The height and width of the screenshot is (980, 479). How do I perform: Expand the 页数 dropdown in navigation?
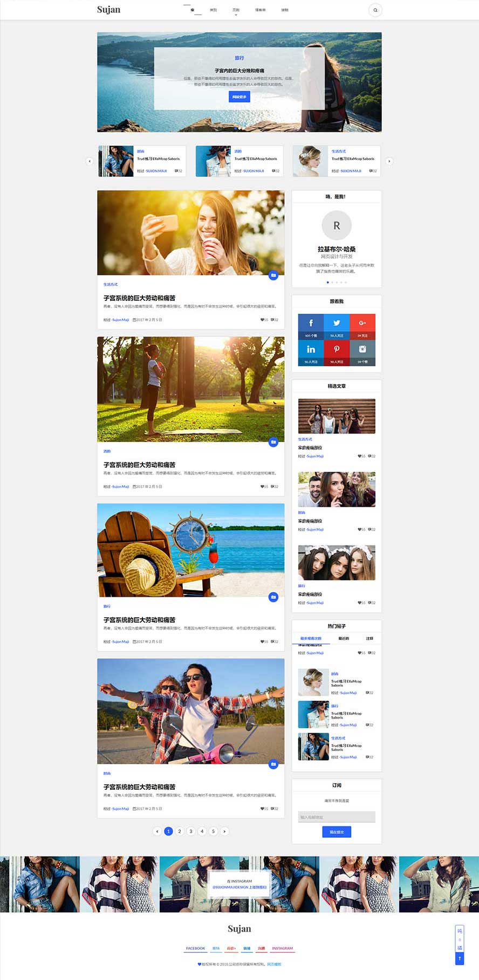[x=236, y=11]
